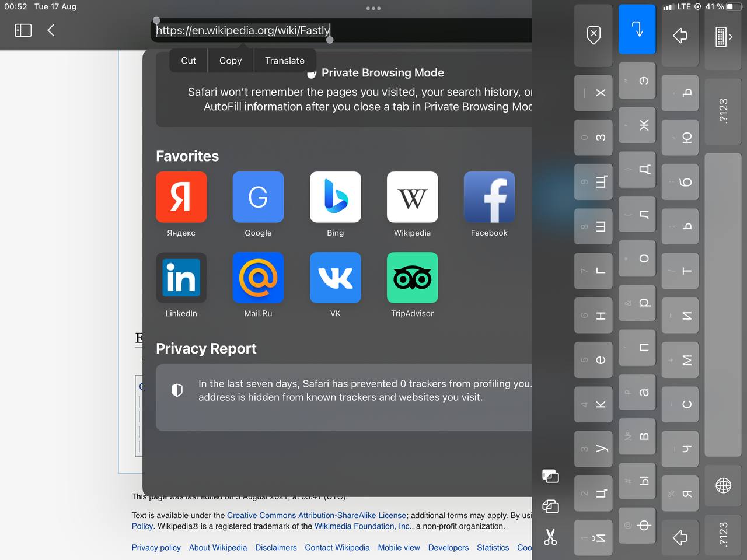This screenshot has width=747, height=560.
Task: Tap the щ key
Action: [594, 182]
